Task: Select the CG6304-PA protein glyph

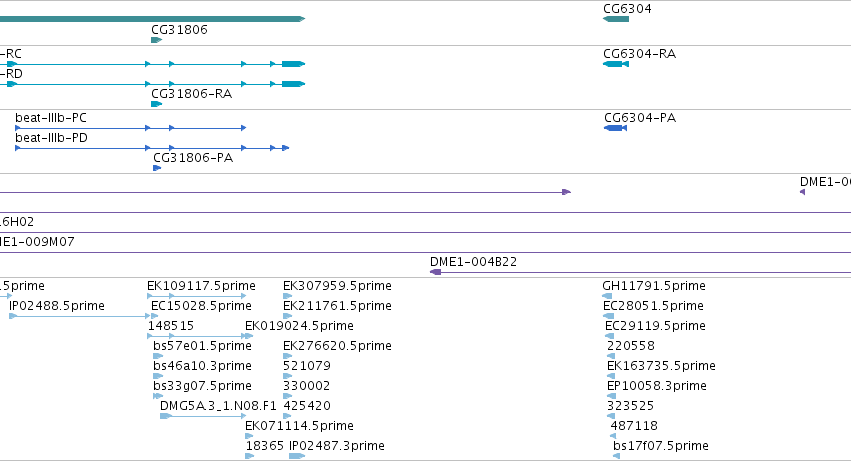Action: coord(615,128)
